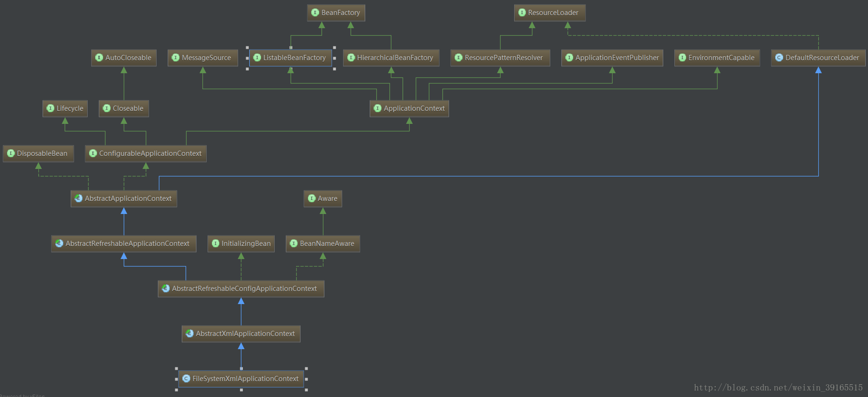Click the ApplicationEventPublisher node
868x397 pixels.
tap(612, 58)
